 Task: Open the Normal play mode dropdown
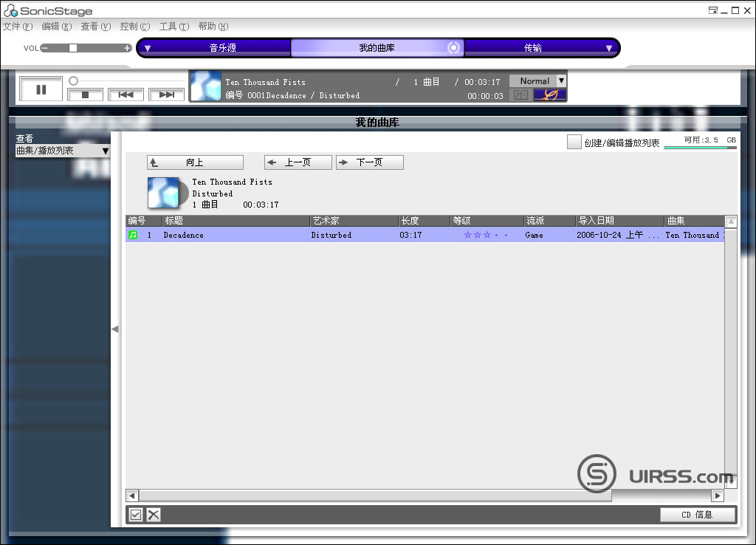537,81
